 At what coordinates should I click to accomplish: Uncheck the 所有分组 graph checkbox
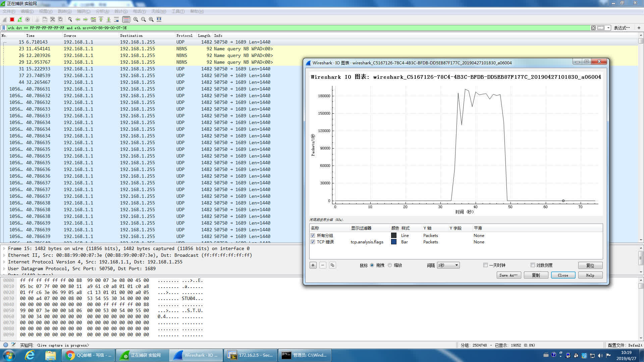coord(313,236)
